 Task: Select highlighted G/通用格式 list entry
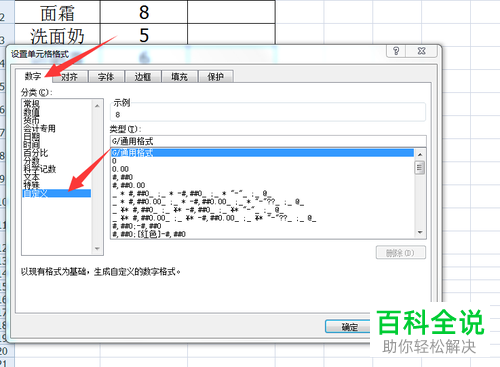[x=262, y=153]
